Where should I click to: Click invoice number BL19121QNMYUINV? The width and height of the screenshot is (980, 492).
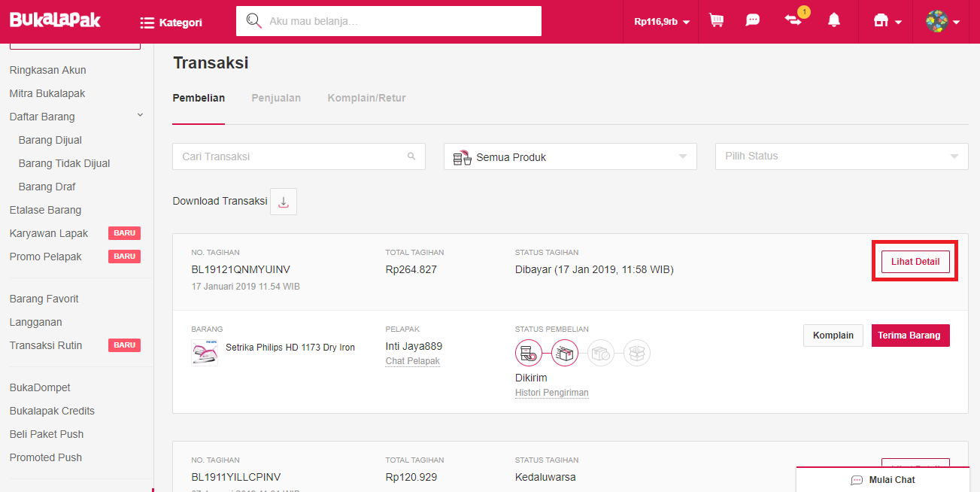(241, 269)
